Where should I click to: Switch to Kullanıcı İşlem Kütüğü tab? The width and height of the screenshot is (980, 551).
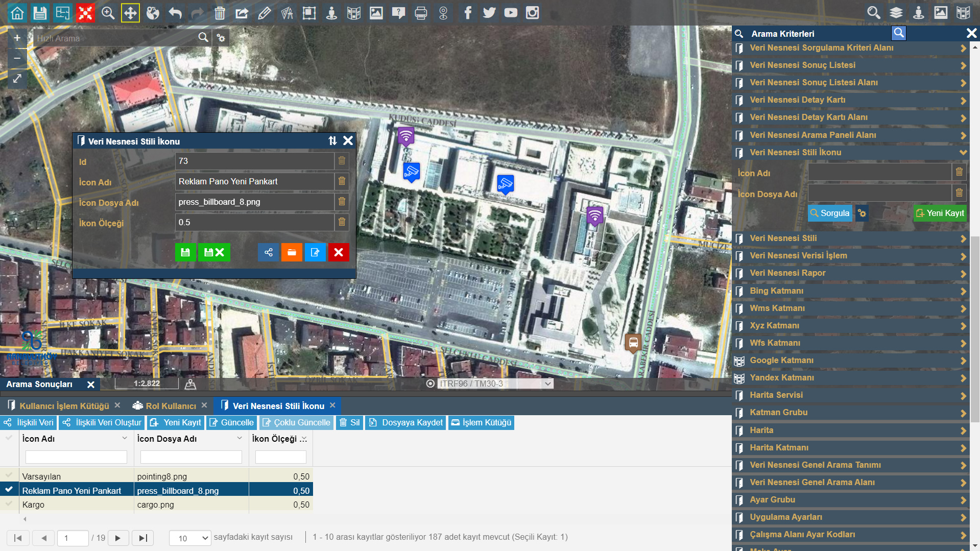click(64, 406)
